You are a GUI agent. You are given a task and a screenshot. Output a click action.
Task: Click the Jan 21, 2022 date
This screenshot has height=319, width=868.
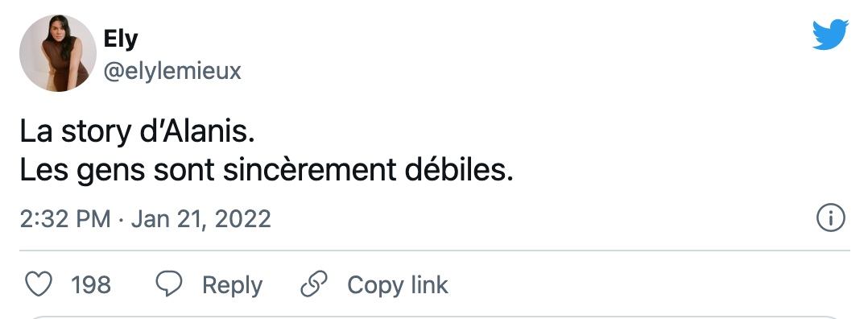pyautogui.click(x=201, y=219)
